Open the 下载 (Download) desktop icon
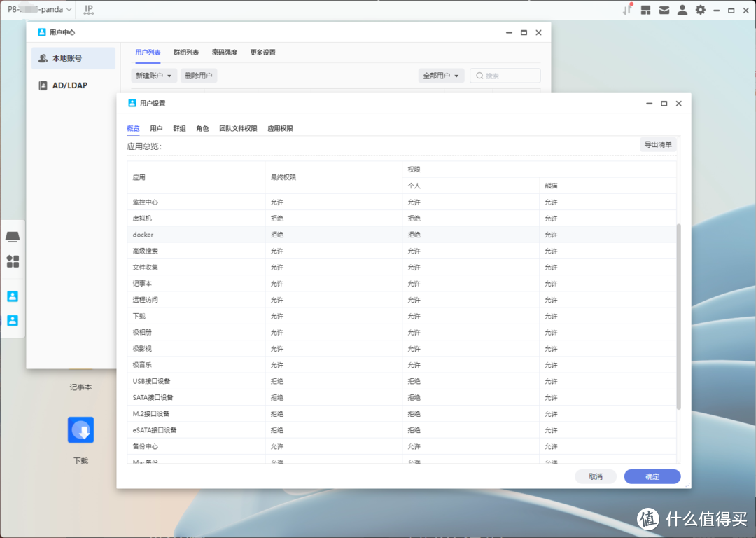756x538 pixels. (x=80, y=429)
